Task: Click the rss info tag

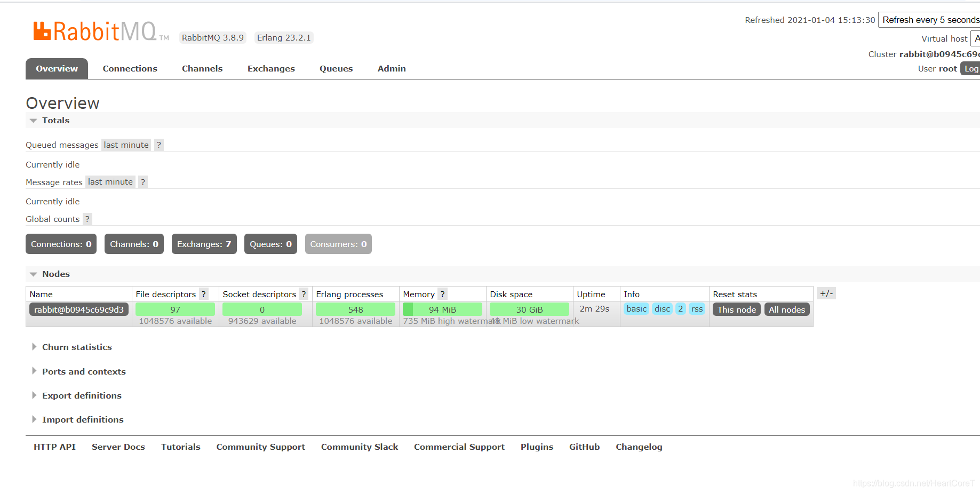Action: [697, 309]
